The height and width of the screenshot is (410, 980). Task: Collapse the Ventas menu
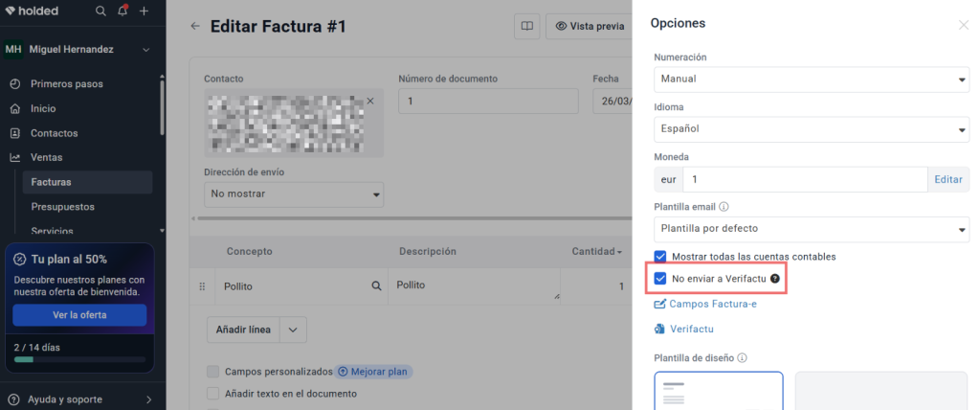tap(46, 158)
